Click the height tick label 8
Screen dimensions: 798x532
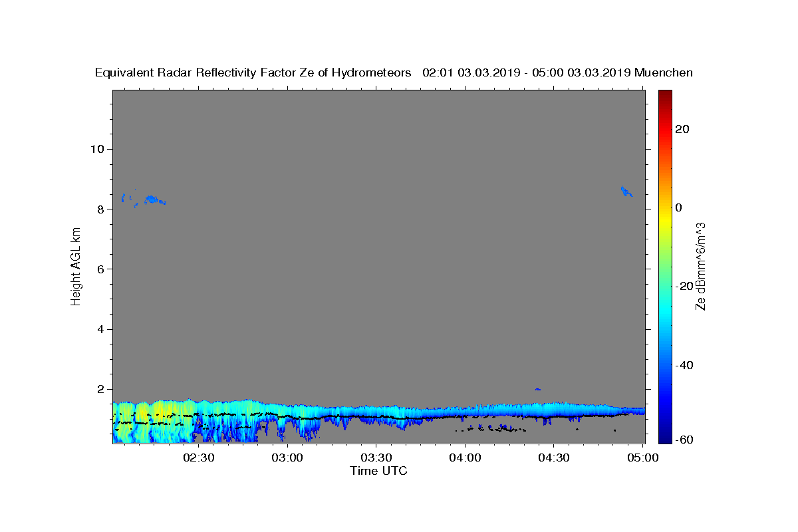[99, 209]
